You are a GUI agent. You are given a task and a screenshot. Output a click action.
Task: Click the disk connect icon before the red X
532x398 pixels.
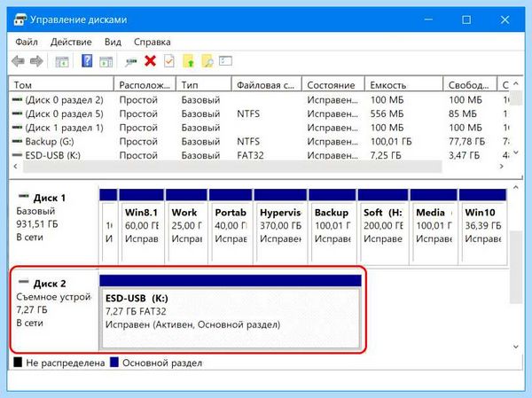pos(130,62)
